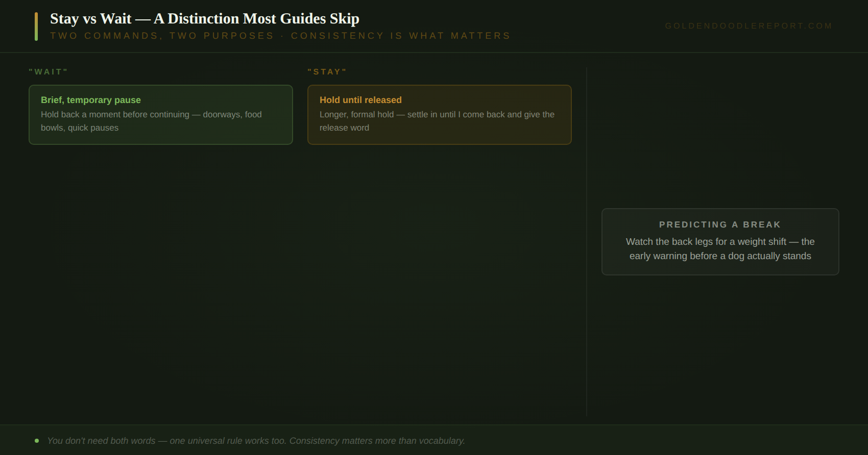Click the amber-bordered Stay card
Viewport: 868px width, 455px height.
pos(440,115)
